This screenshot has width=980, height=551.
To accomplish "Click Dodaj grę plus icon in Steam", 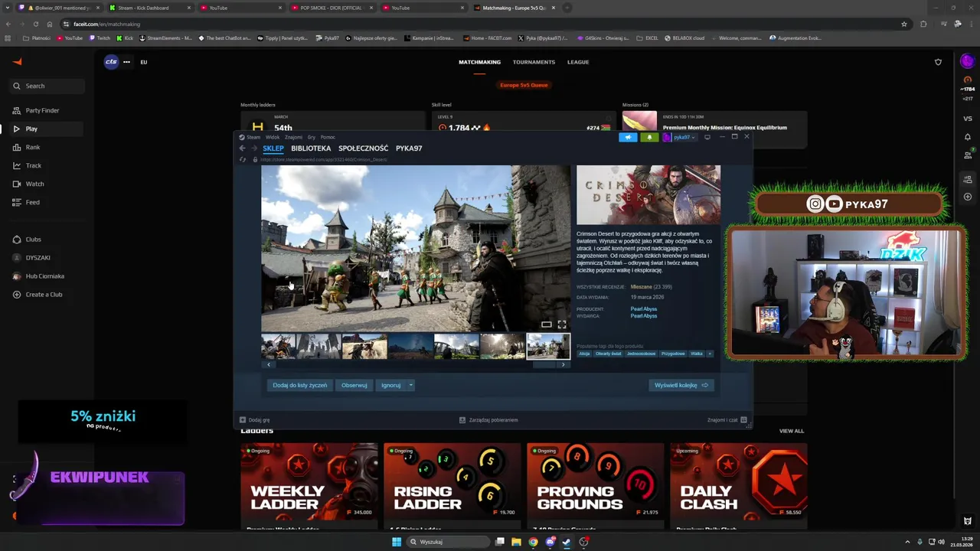I will 243,420.
